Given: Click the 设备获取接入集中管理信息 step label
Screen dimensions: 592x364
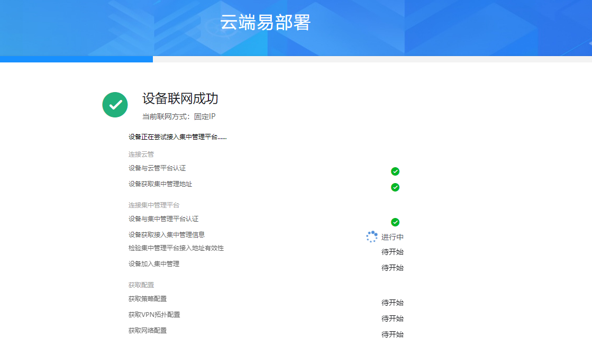Looking at the screenshot, I should [x=166, y=235].
